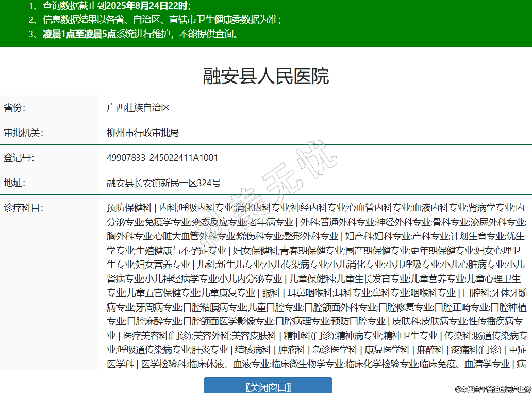Click the hospital title 融安县人民医院
The height and width of the screenshot is (393, 532).
pyautogui.click(x=266, y=76)
